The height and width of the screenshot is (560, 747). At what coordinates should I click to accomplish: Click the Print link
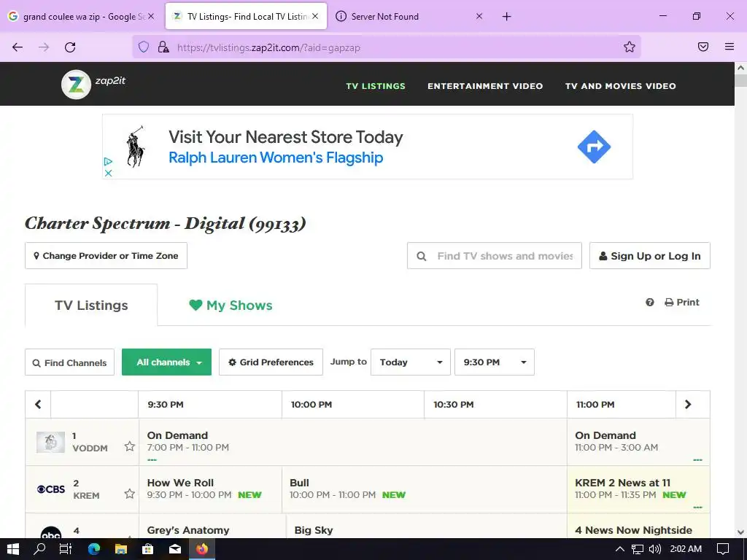tap(682, 303)
